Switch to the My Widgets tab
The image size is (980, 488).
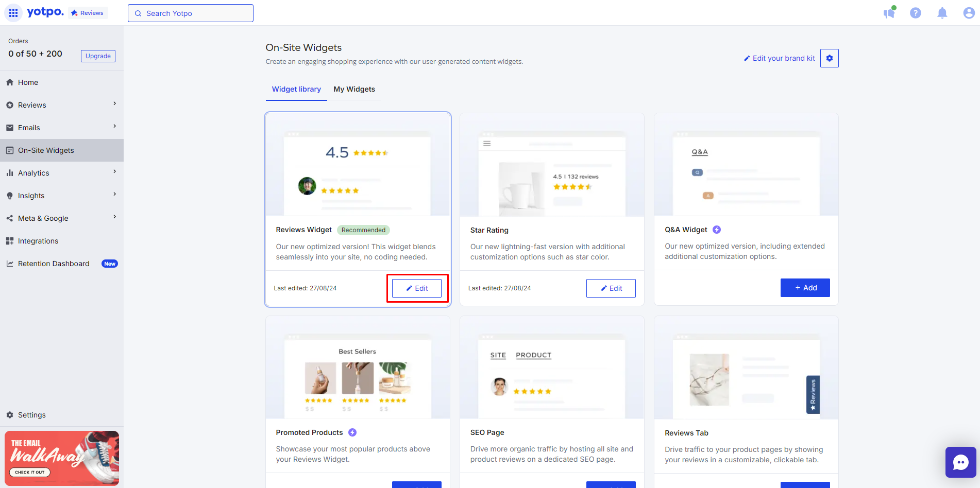coord(354,89)
